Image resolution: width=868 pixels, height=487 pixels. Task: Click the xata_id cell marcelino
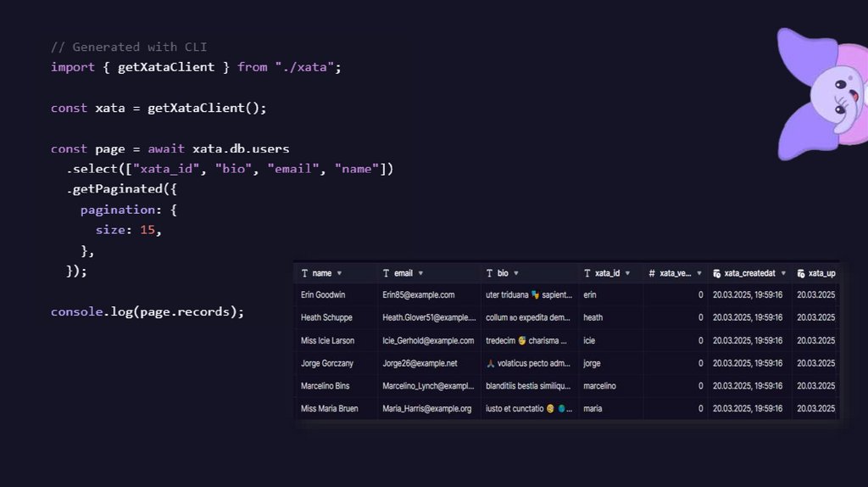point(599,386)
